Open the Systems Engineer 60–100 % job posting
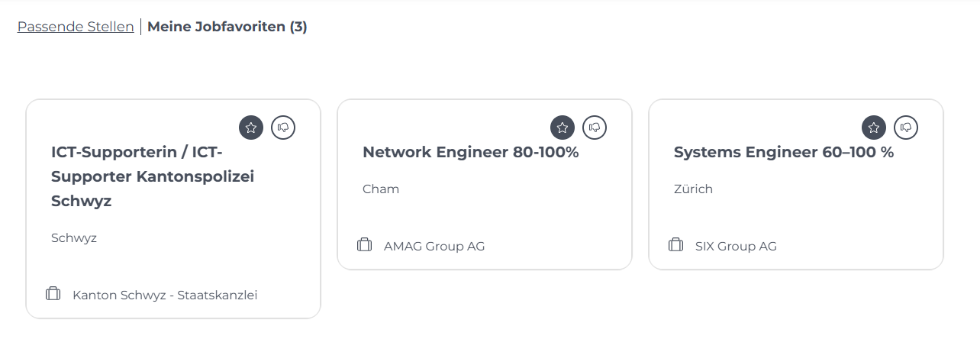Viewport: 980px width, 352px height. pos(784,152)
